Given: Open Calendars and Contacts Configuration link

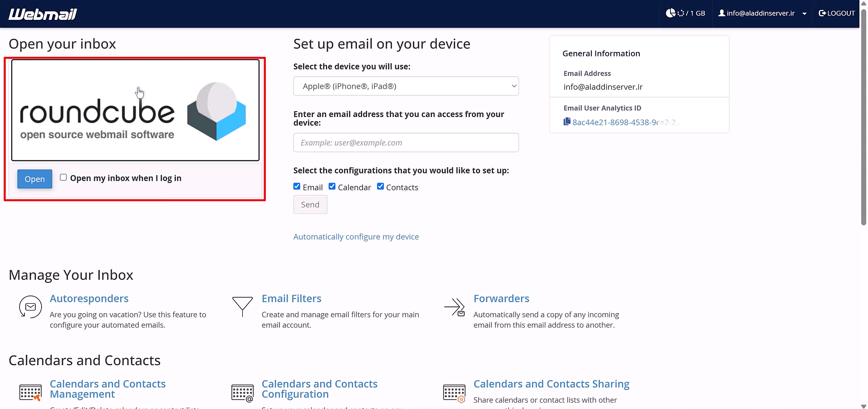Looking at the screenshot, I should tap(320, 389).
